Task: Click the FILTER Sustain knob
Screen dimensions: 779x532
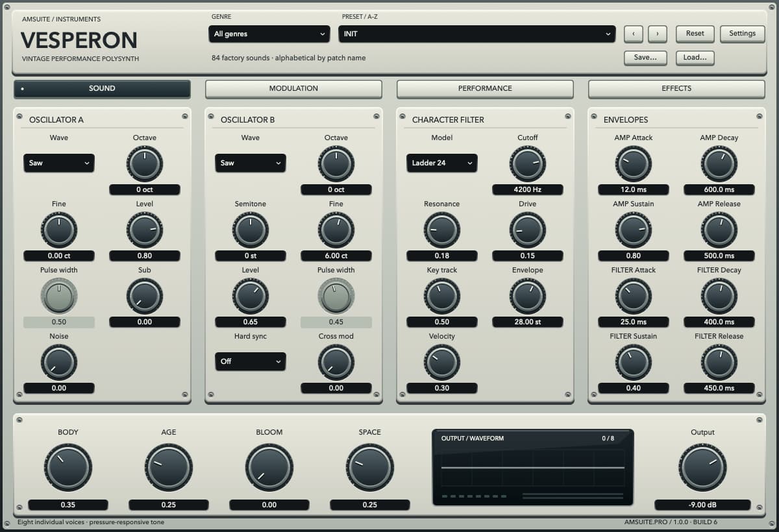Action: tap(634, 362)
